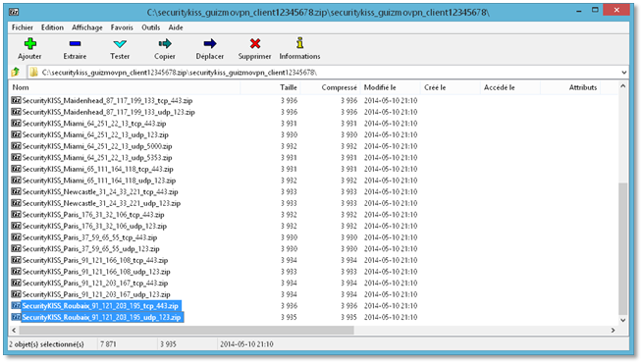
Task: Expand the address path dropdown arrow
Action: pyautogui.click(x=623, y=73)
